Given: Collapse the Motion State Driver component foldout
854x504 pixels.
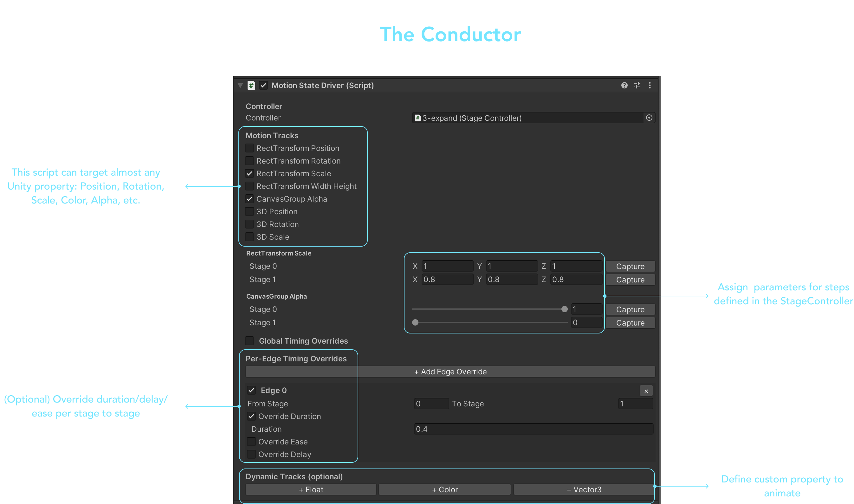Looking at the screenshot, I should pos(240,85).
